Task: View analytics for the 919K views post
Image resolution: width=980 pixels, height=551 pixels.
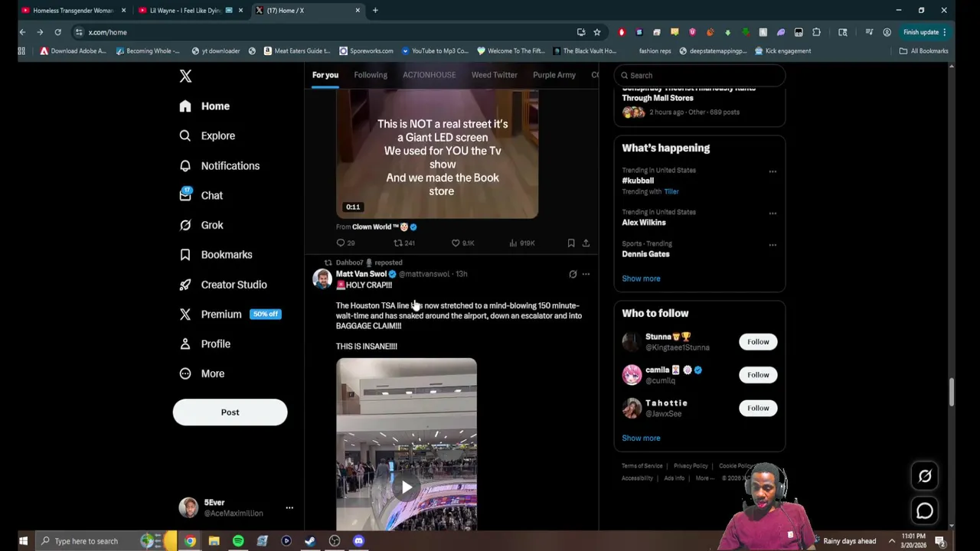Action: pyautogui.click(x=522, y=243)
